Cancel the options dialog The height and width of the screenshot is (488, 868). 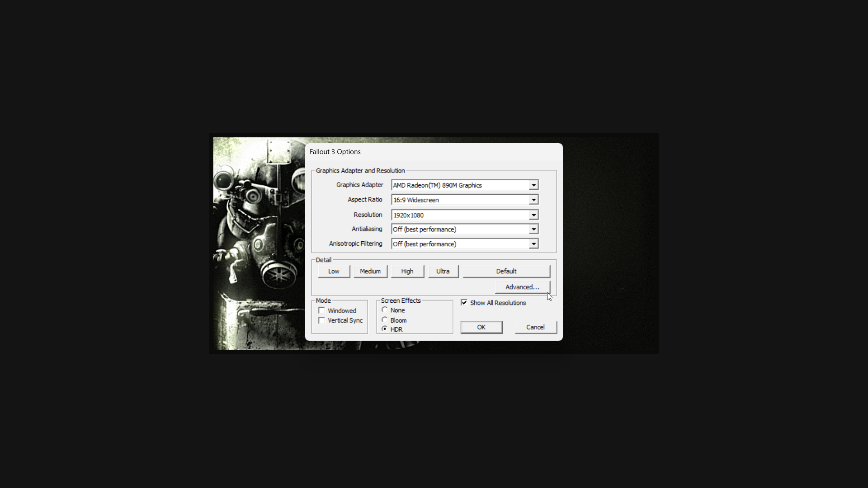point(535,327)
